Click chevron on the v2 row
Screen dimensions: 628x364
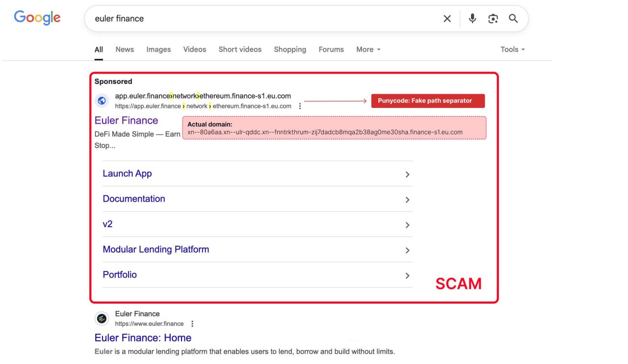click(x=407, y=225)
